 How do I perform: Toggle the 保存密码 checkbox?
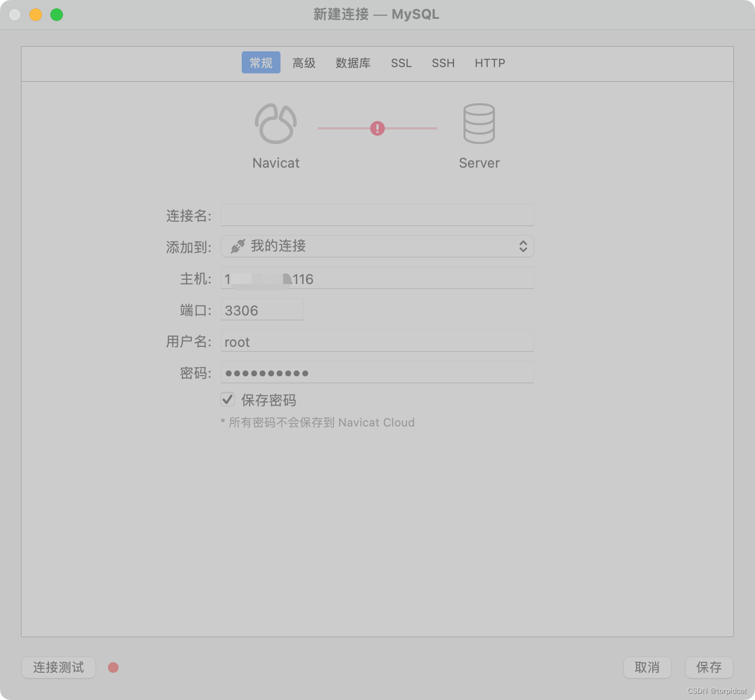click(x=228, y=400)
